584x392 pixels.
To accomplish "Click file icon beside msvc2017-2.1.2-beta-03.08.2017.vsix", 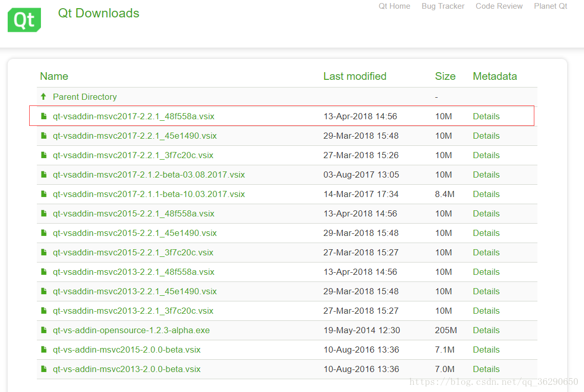I will click(x=44, y=174).
